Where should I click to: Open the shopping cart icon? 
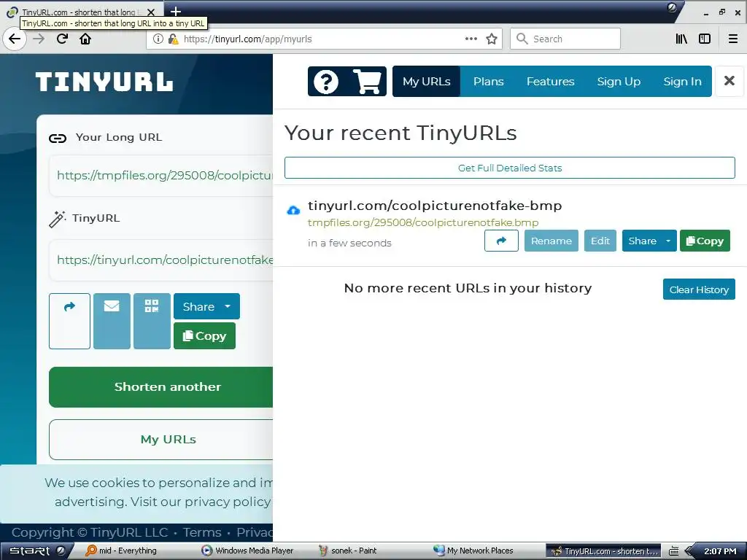coord(368,82)
